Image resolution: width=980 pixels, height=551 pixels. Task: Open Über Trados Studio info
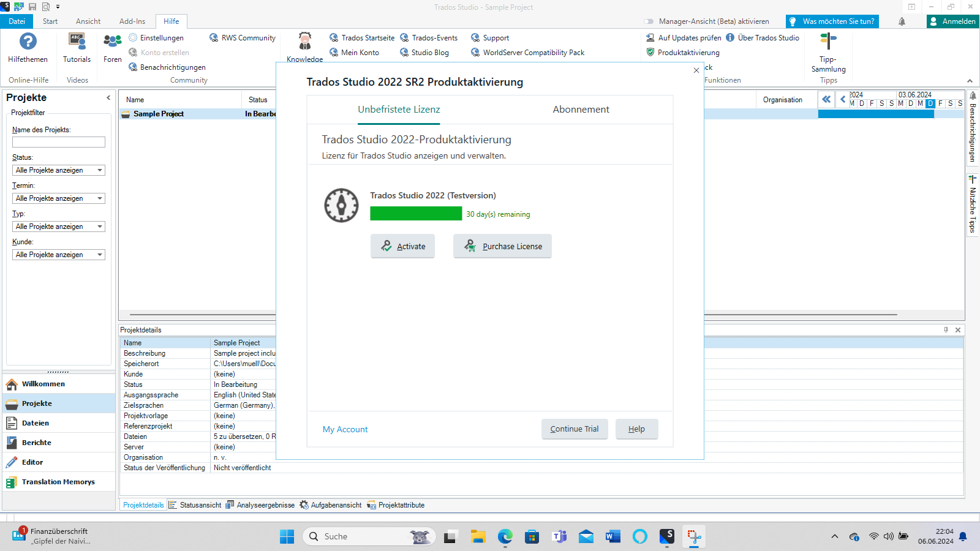(763, 38)
